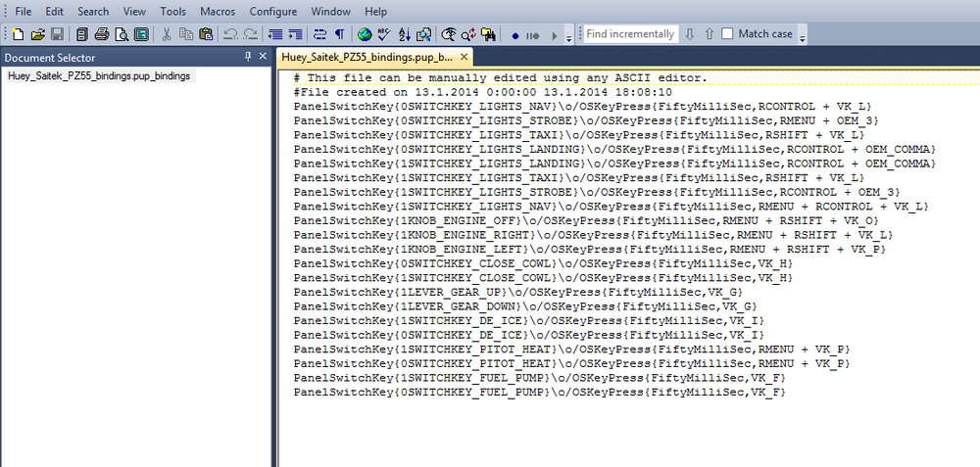980x467 pixels.
Task: Click the 1KNOB_ENGINE_RIGHT line
Action: (x=593, y=235)
